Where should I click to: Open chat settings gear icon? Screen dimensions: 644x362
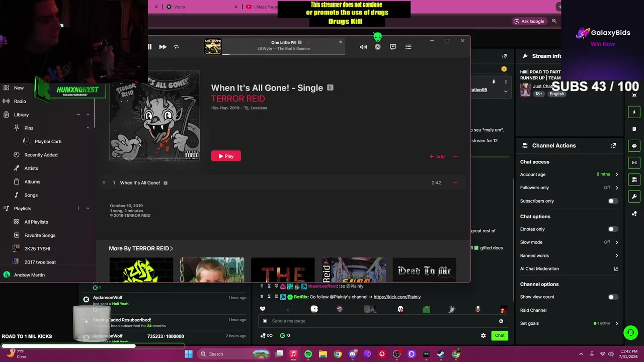point(484,335)
